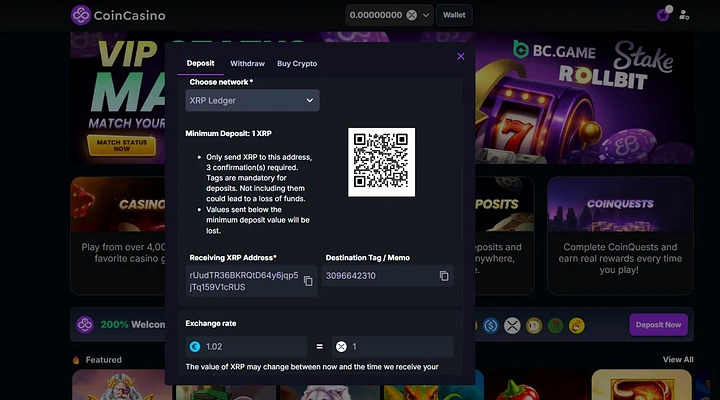Click the deposit QR code image
Viewport: 720px width, 400px height.
click(382, 162)
